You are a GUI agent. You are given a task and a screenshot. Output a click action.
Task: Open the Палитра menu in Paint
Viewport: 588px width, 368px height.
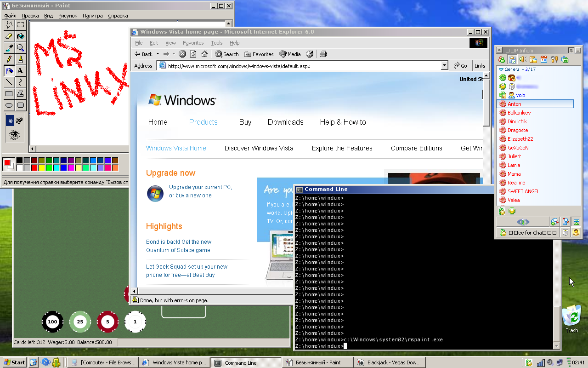92,16
